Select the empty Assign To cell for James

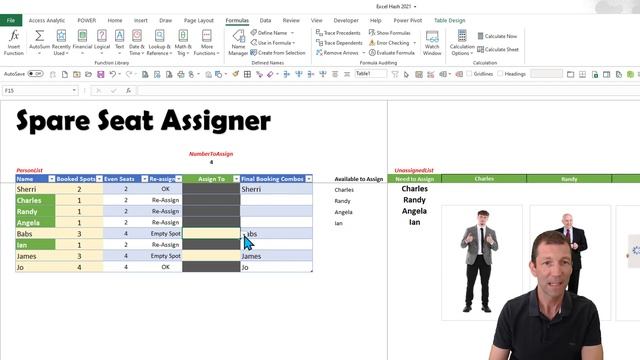point(211,256)
